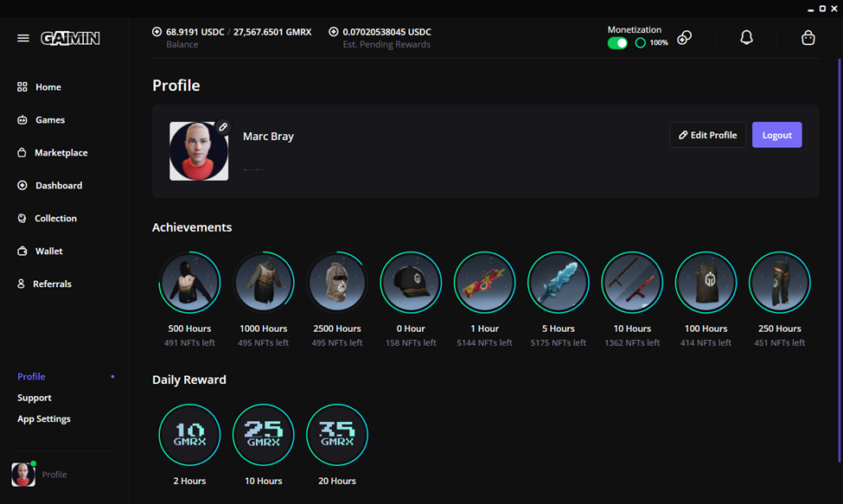Select the 5 Hours ice sword achievement

(x=559, y=283)
